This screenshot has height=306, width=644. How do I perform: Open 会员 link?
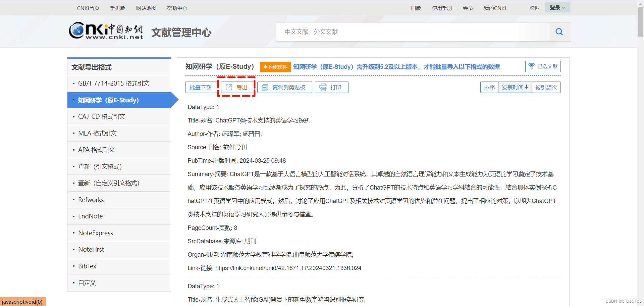(468, 8)
